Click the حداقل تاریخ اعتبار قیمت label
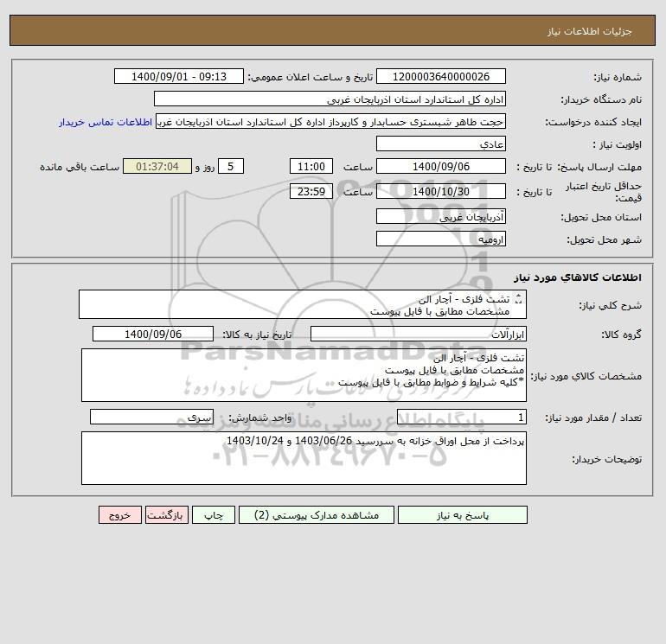 coord(603,192)
